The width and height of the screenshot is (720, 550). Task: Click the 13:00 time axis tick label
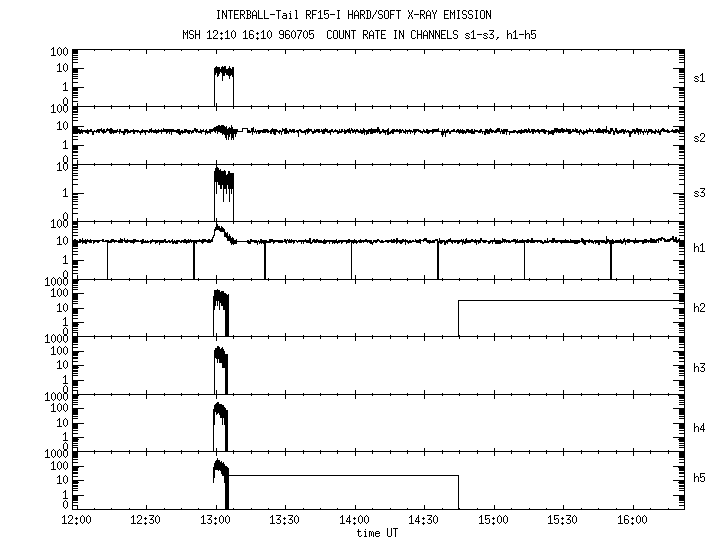tap(215, 521)
